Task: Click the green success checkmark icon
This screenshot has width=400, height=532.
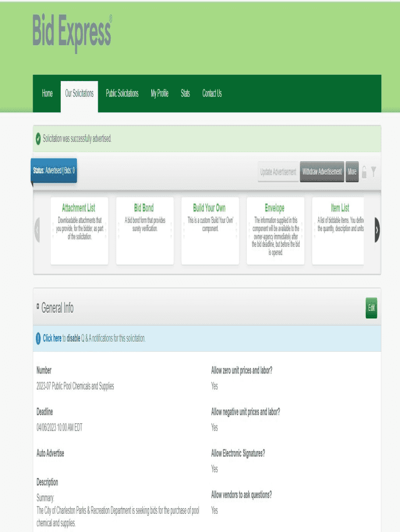Action: click(x=38, y=139)
